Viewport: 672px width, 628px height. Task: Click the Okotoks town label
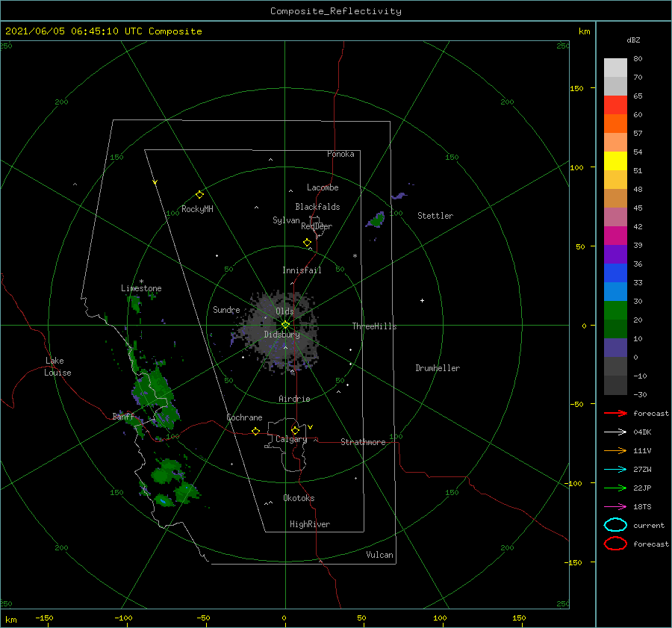pos(299,498)
